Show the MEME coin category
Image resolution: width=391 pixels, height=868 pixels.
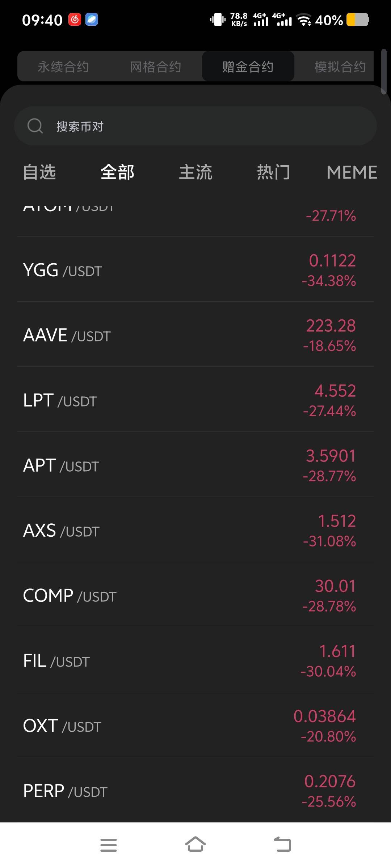[x=352, y=172]
